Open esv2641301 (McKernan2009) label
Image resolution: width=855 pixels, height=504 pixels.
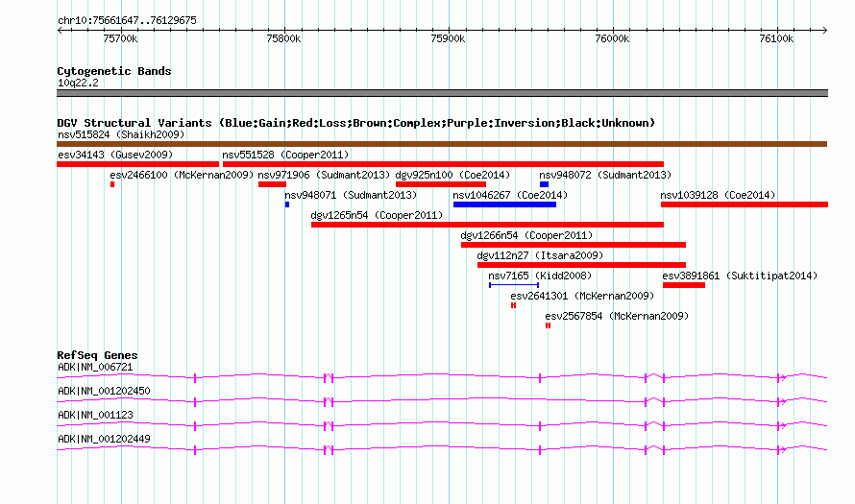pyautogui.click(x=582, y=296)
